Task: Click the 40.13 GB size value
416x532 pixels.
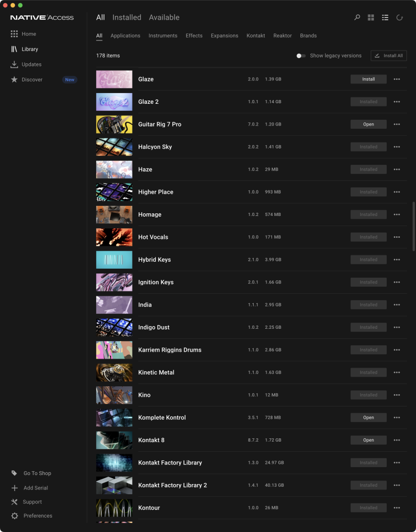Action: click(x=274, y=485)
